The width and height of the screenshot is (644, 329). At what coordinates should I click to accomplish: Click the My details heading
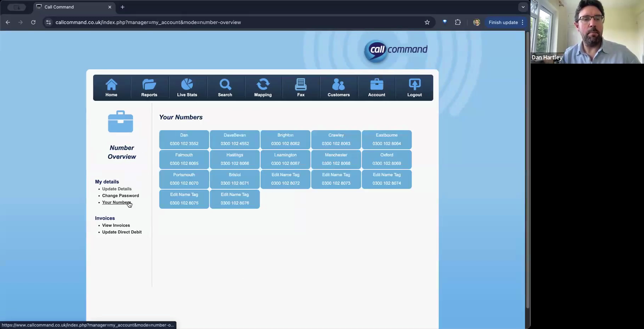pos(107,182)
